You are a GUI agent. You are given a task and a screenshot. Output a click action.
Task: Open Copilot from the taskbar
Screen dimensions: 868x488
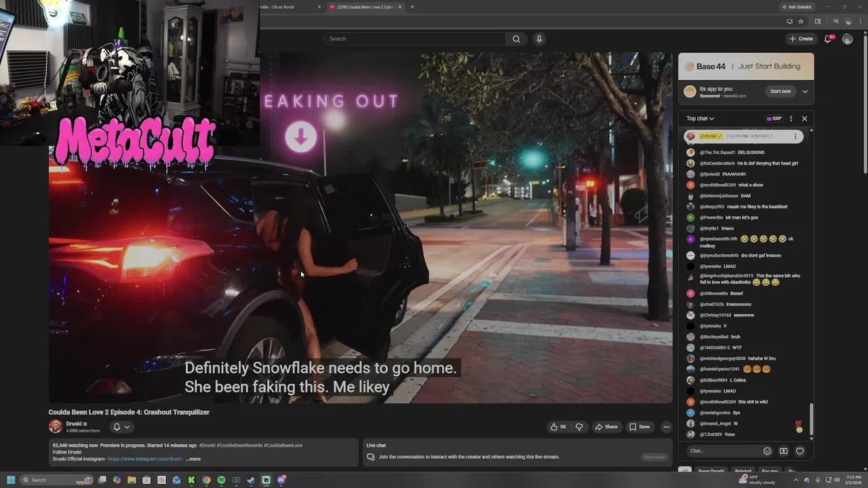[x=117, y=480]
